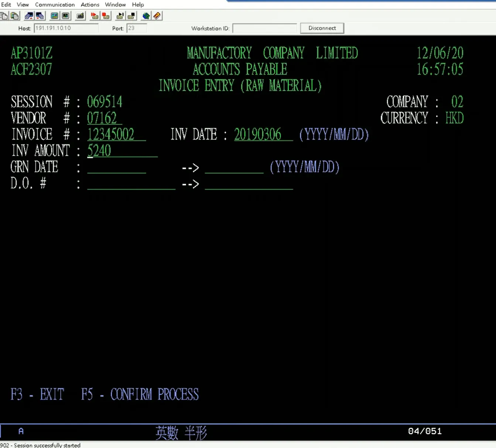496x448 pixels.
Task: Open the Actions menu
Action: click(x=90, y=4)
